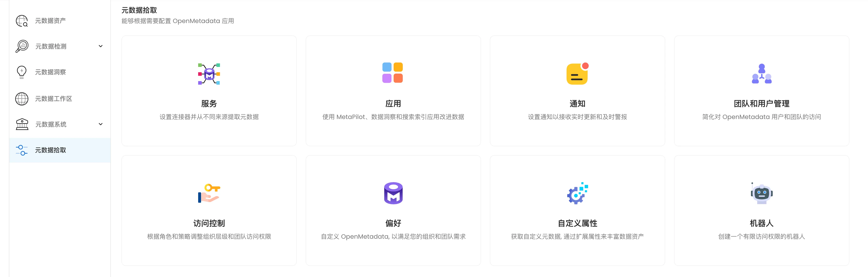Open the 服务 card title
The height and width of the screenshot is (277, 868).
pos(209,104)
